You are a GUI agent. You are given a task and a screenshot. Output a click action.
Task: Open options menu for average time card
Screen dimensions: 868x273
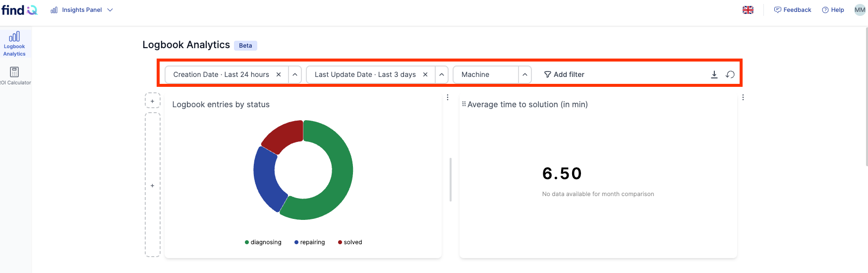tap(743, 97)
